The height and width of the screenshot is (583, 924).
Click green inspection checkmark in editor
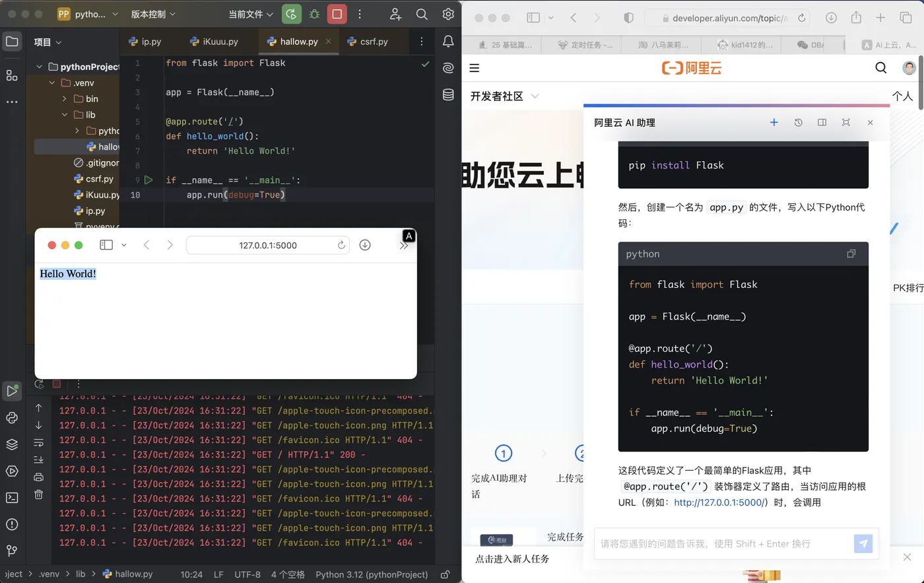coord(425,64)
